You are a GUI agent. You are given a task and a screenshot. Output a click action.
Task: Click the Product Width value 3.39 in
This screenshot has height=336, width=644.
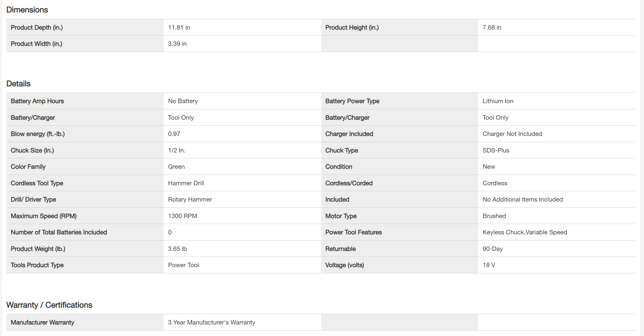(x=177, y=44)
